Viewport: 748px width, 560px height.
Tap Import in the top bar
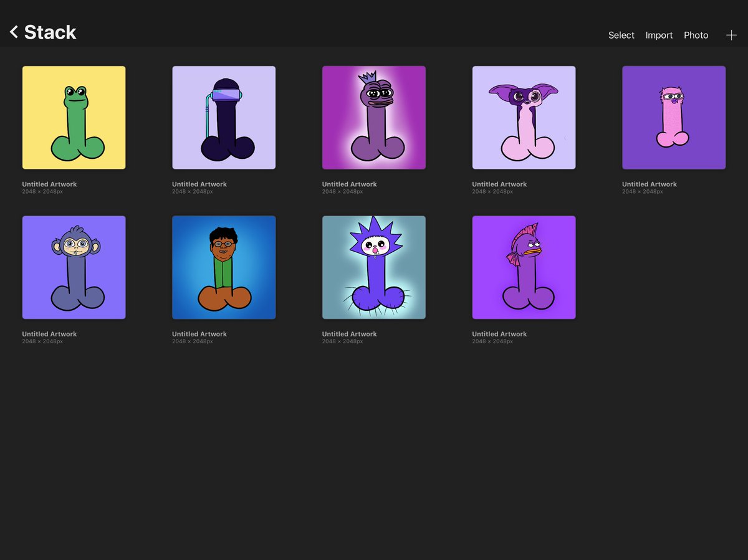point(659,36)
